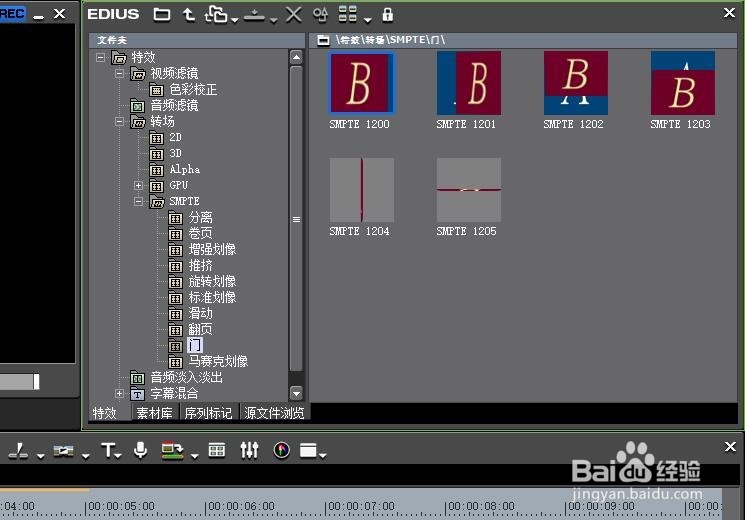
Task: Click the white window icon in the timeline toolbar
Action: tap(308, 450)
